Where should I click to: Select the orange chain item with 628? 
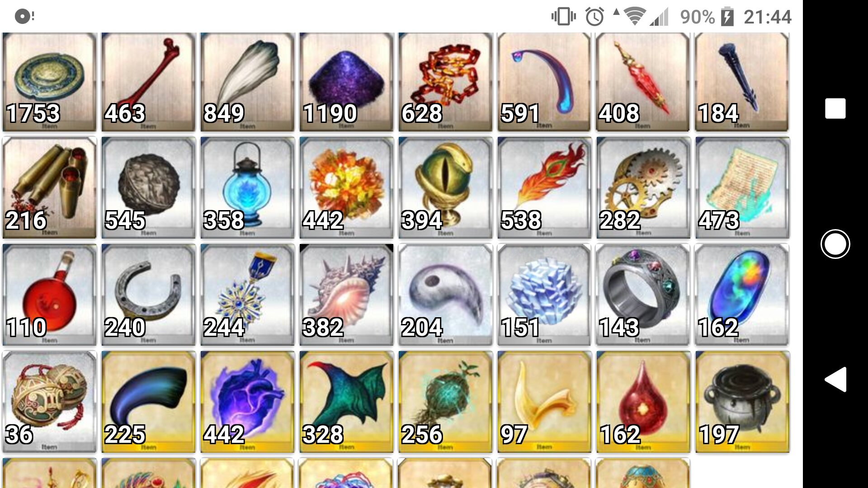[x=445, y=82]
